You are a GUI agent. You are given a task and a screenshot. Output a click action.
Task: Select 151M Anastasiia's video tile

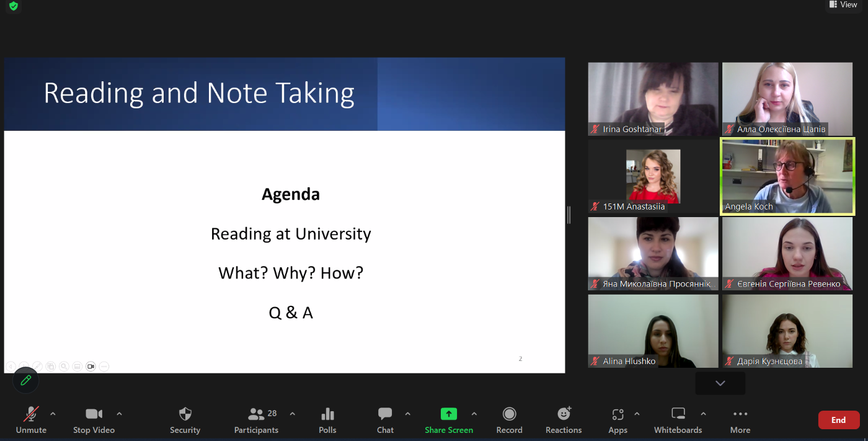(653, 176)
